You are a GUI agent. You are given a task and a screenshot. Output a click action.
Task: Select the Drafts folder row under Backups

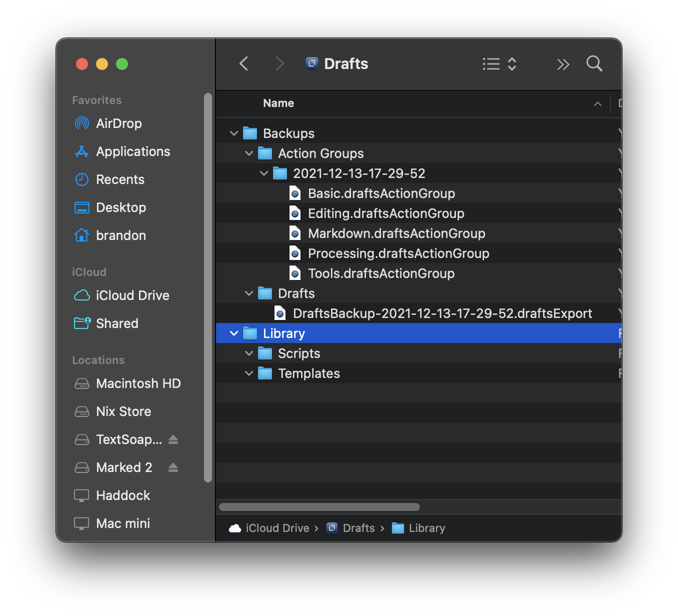click(x=419, y=293)
